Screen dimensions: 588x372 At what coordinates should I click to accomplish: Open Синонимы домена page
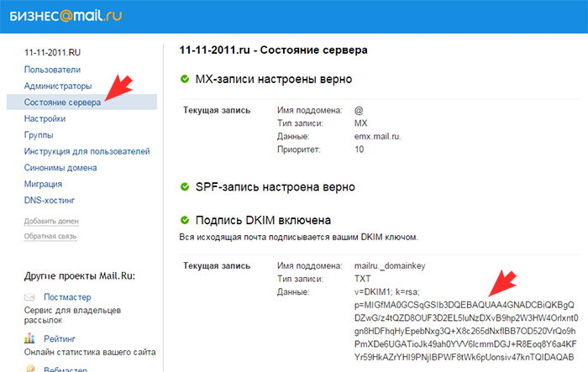(60, 168)
